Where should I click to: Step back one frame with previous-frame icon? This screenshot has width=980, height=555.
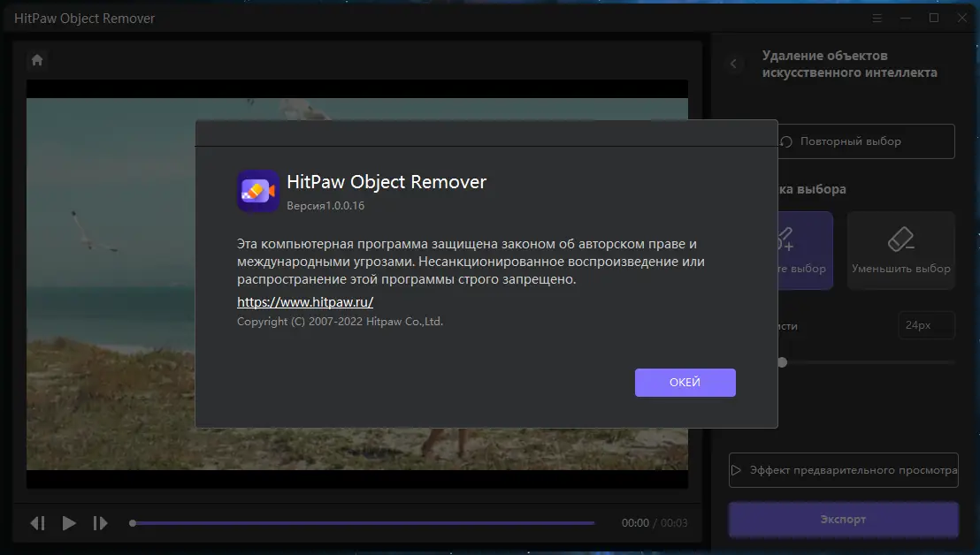coord(37,522)
